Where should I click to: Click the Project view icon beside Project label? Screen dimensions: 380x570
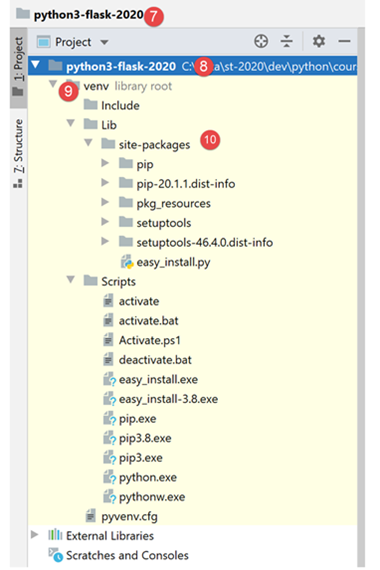[44, 42]
